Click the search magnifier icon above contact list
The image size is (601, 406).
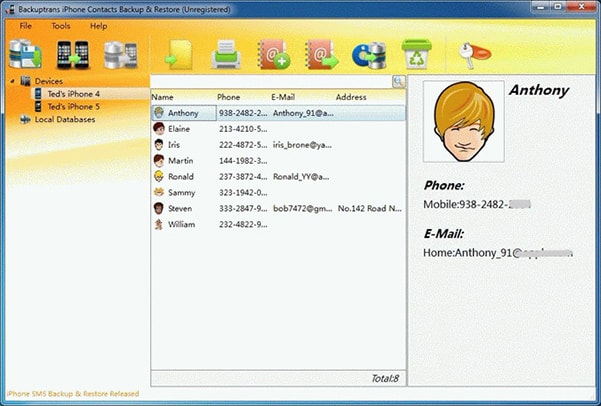coord(398,81)
